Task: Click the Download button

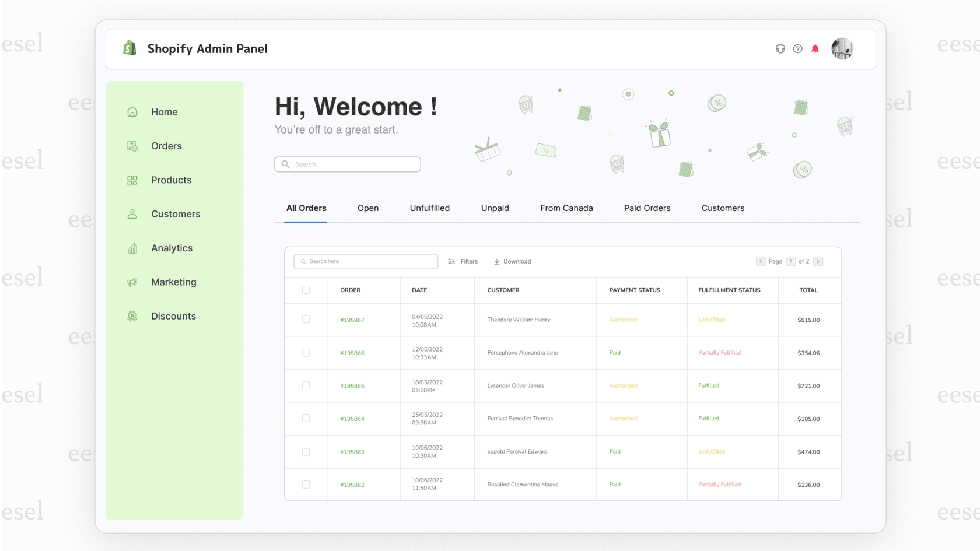Action: (512, 261)
